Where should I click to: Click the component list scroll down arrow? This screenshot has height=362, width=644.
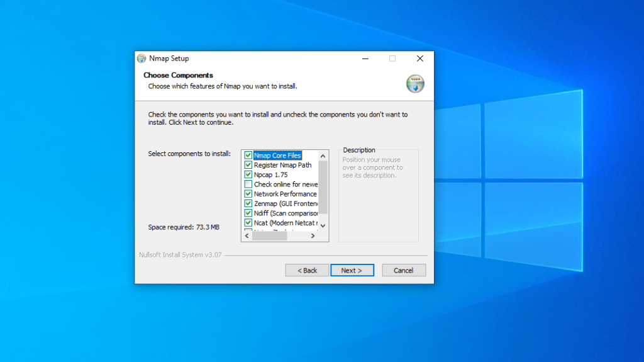(323, 225)
